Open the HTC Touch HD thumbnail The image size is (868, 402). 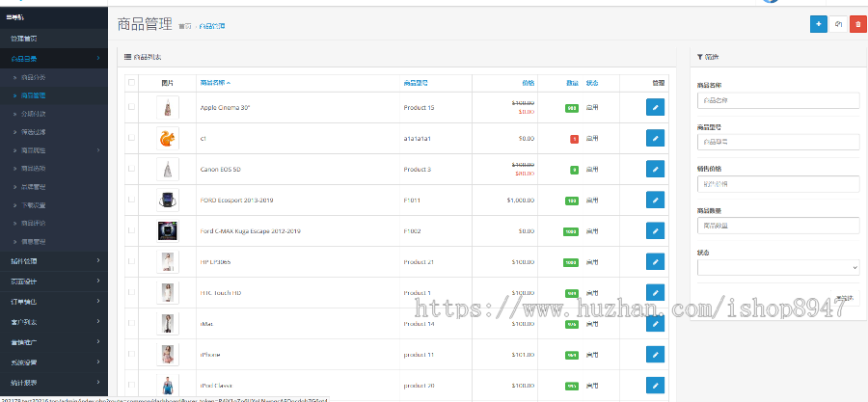167,292
